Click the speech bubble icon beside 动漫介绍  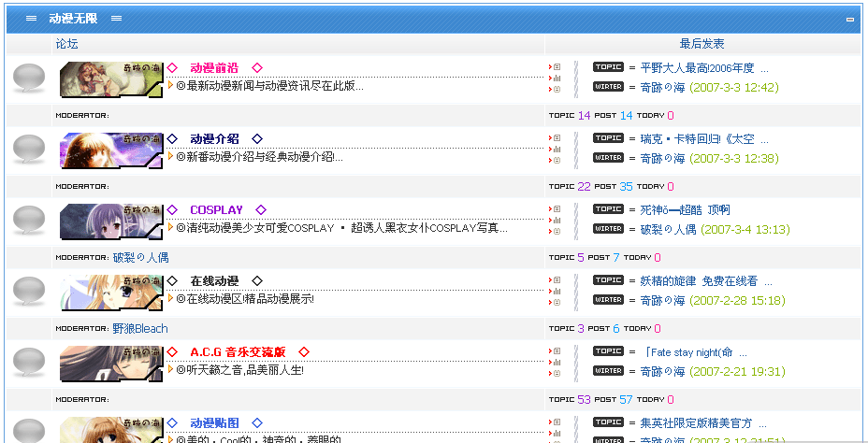pyautogui.click(x=29, y=150)
